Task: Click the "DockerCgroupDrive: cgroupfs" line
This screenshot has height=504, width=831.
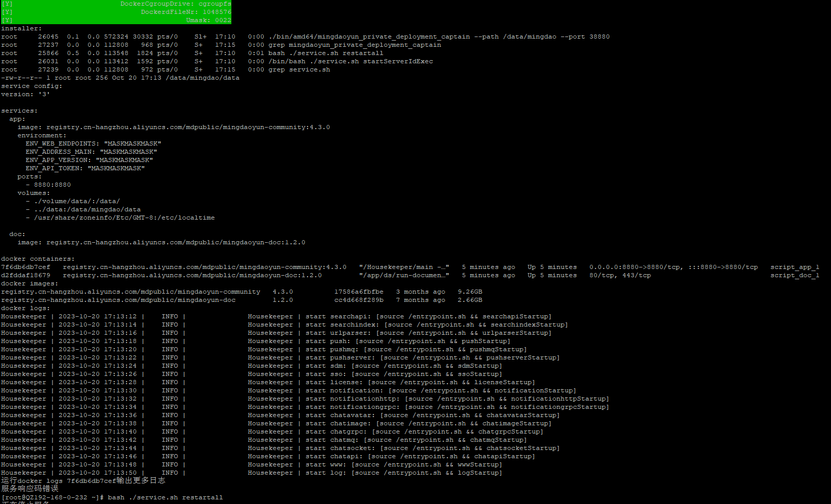Action: pos(176,4)
